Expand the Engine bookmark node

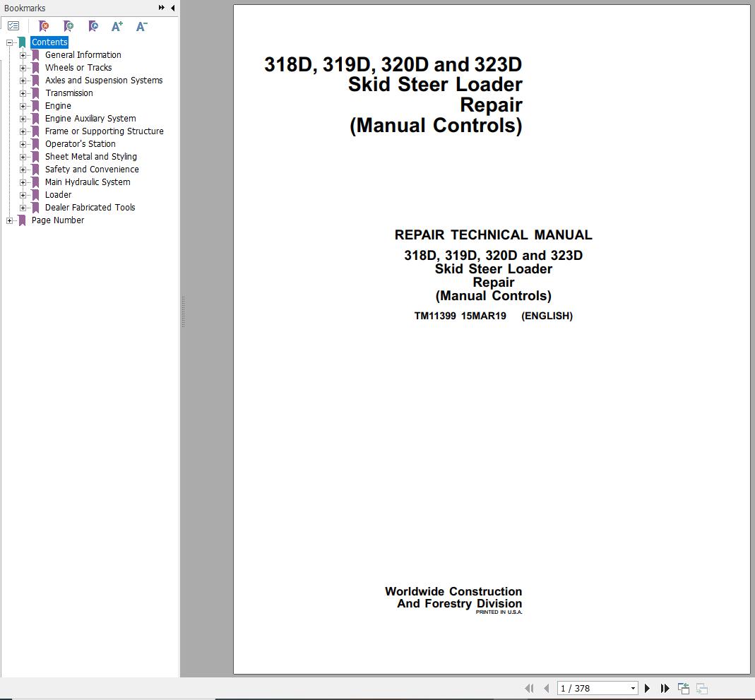[x=23, y=106]
